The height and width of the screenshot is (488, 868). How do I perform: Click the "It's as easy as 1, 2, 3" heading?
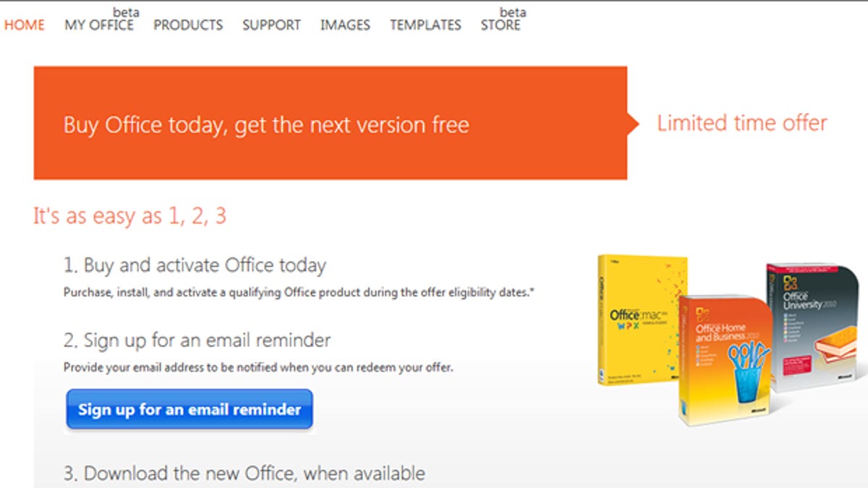click(129, 215)
